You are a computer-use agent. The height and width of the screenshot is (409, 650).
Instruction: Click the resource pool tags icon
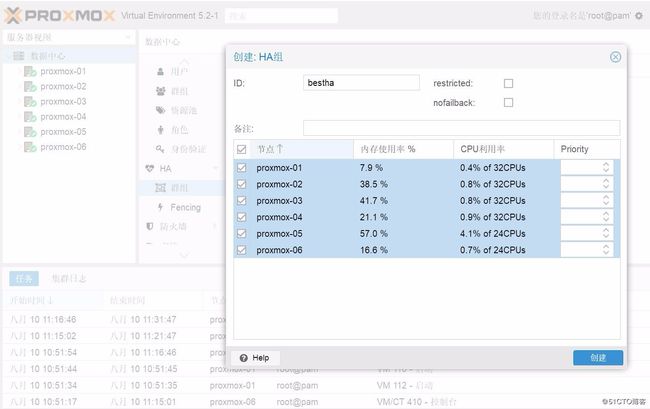[x=160, y=110]
